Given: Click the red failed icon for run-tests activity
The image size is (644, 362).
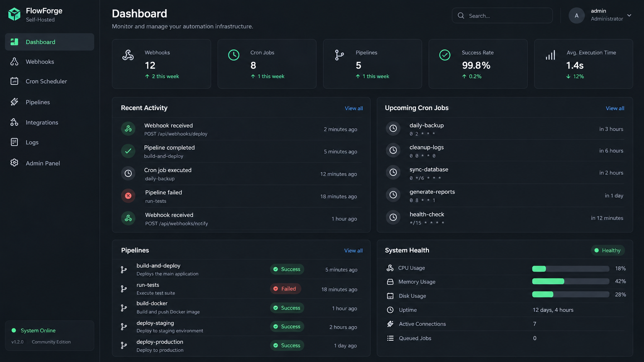Looking at the screenshot, I should pos(128,196).
